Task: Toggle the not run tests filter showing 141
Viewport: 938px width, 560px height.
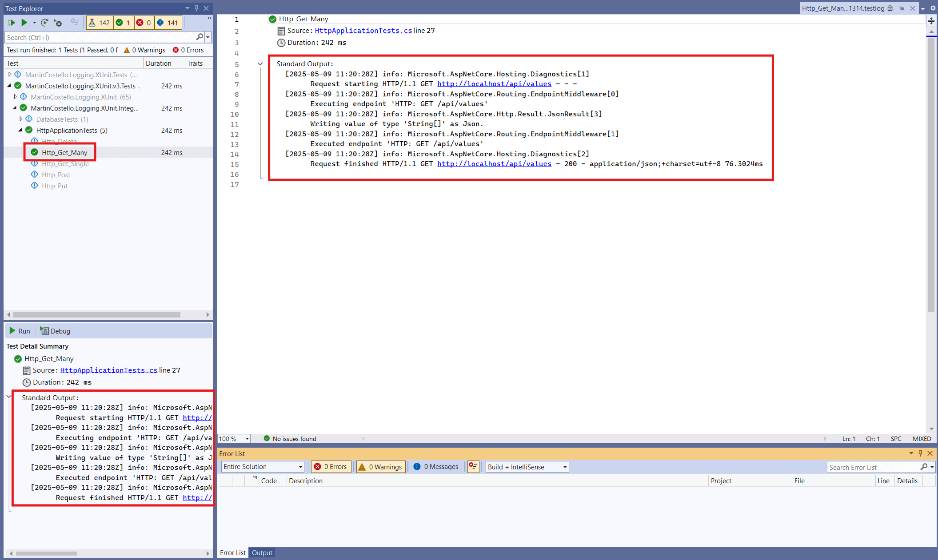Action: (x=168, y=23)
